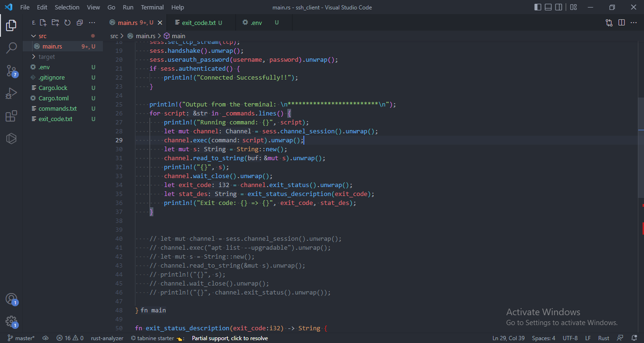Open editor More Actions ellipsis menu
Image resolution: width=644 pixels, height=343 pixels.
point(633,23)
